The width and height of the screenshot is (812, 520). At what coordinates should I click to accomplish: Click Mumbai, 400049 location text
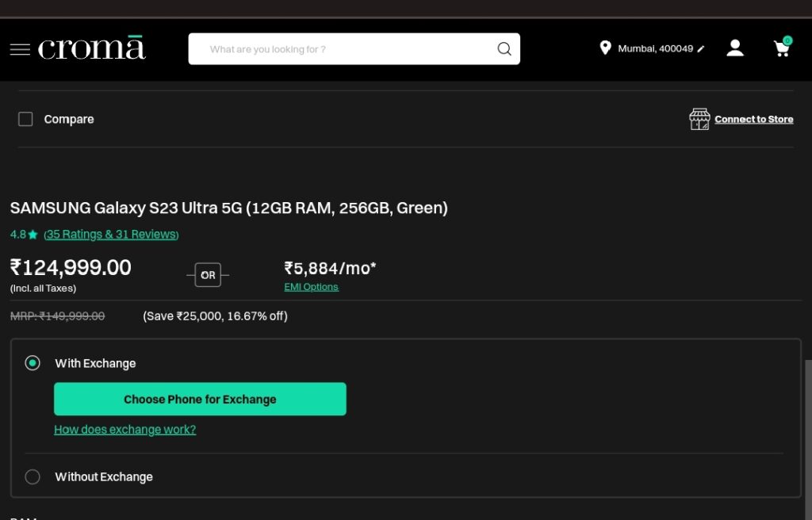tap(655, 48)
